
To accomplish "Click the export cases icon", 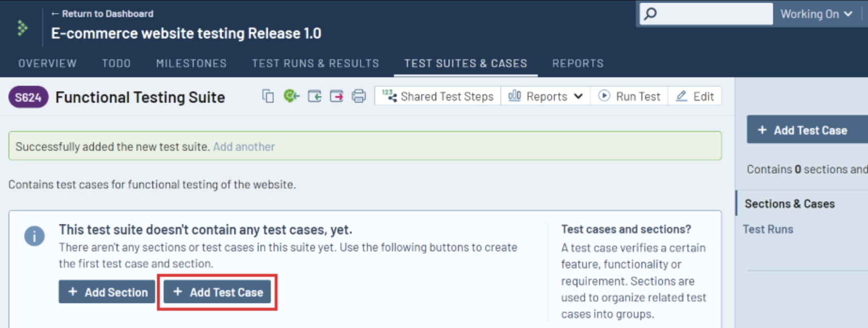I will (x=336, y=96).
